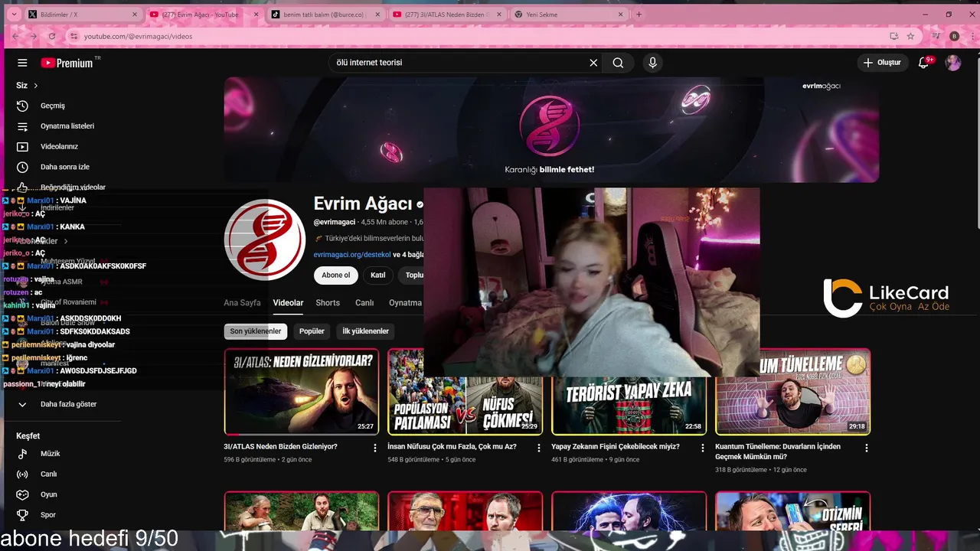980x551 pixels.
Task: Click the Abone ol subscribe button
Action: tap(335, 275)
